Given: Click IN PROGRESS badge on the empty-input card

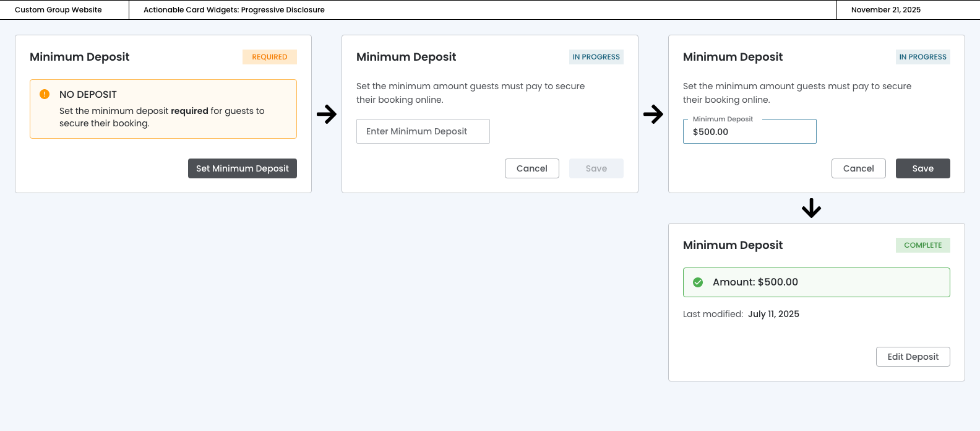Looking at the screenshot, I should [x=596, y=57].
